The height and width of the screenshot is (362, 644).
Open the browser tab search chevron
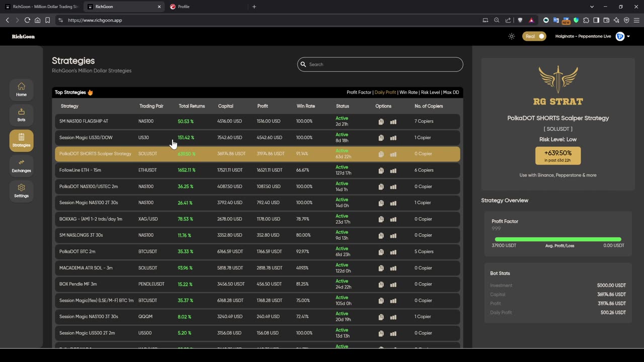pyautogui.click(x=592, y=7)
